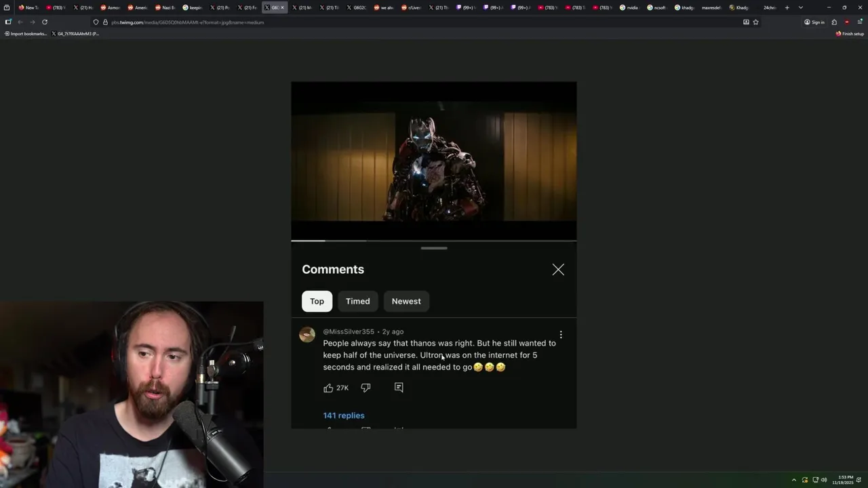The height and width of the screenshot is (488, 868).
Task: Go back with the browser back arrow
Action: click(20, 22)
